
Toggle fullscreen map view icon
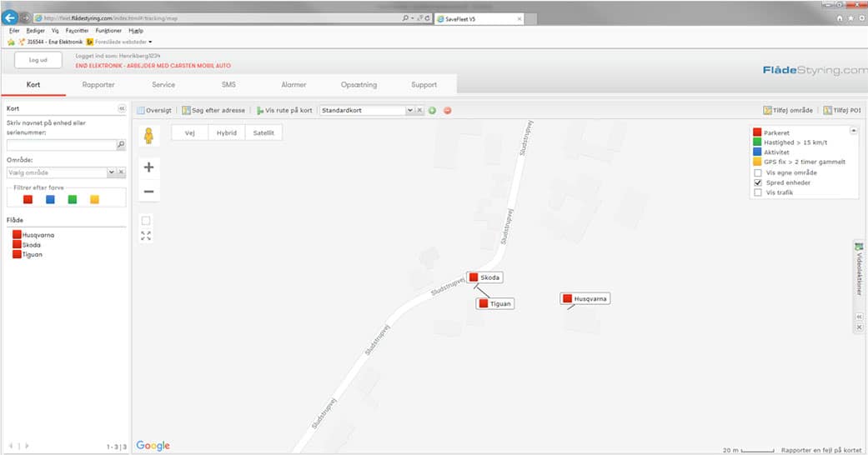[146, 236]
